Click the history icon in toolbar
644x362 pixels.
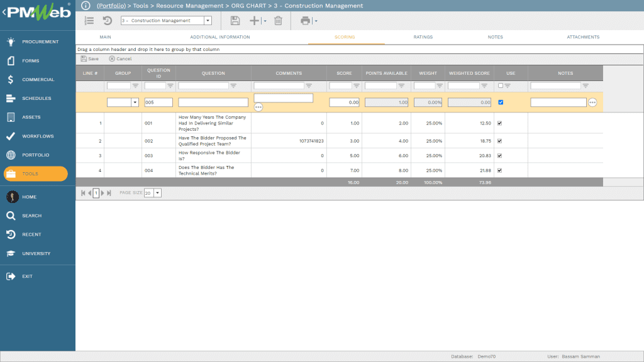(x=107, y=21)
